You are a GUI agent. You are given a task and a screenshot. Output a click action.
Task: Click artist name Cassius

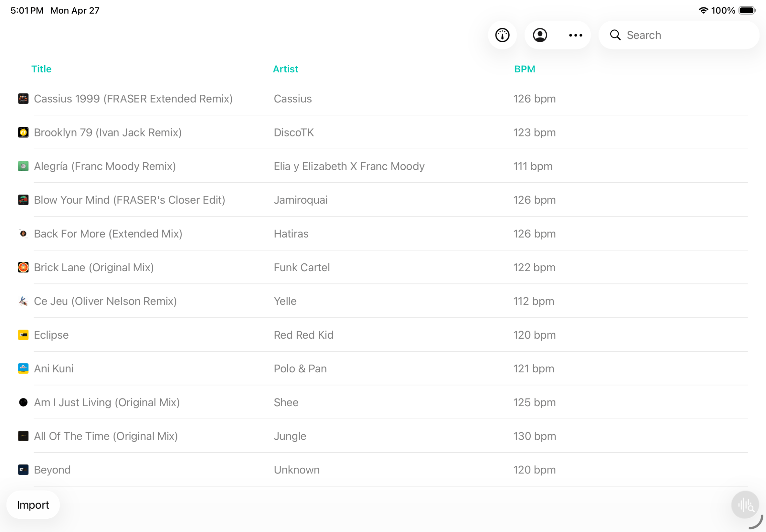pyautogui.click(x=293, y=99)
